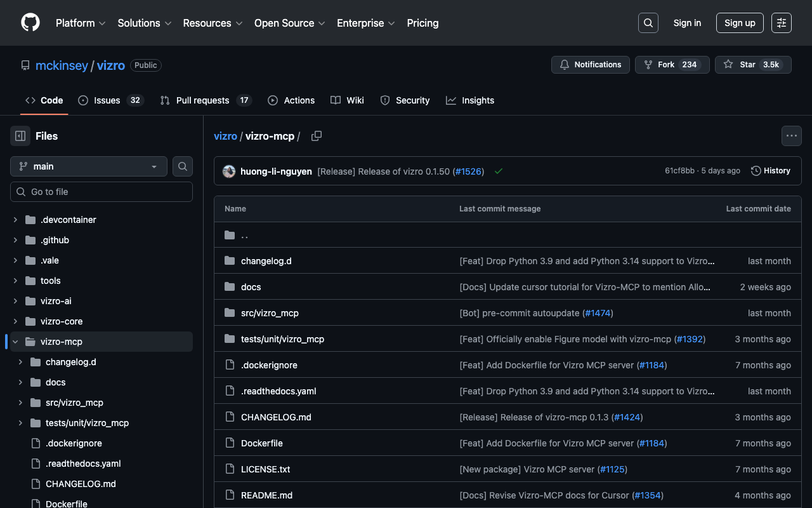This screenshot has width=812, height=508.
Task: Open the more options ellipsis button
Action: click(x=791, y=136)
